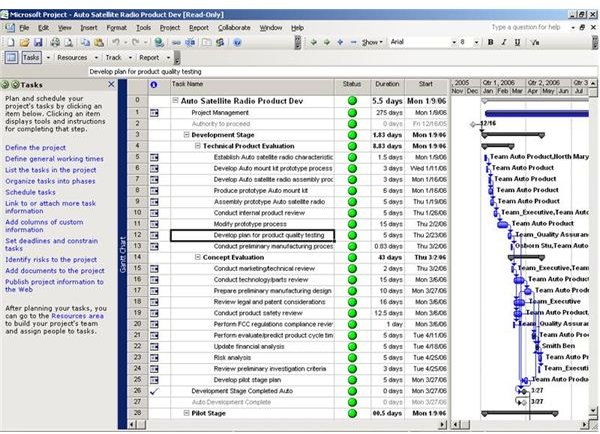Image resolution: width=600 pixels, height=434 pixels.
Task: Click the task table horizontal scrollbar left arrow
Action: tap(132, 424)
